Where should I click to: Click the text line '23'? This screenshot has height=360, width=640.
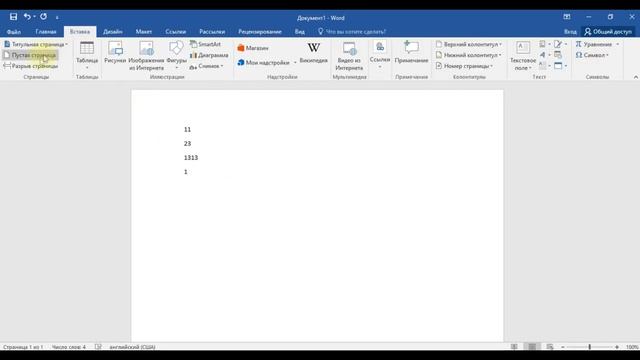[x=187, y=144]
